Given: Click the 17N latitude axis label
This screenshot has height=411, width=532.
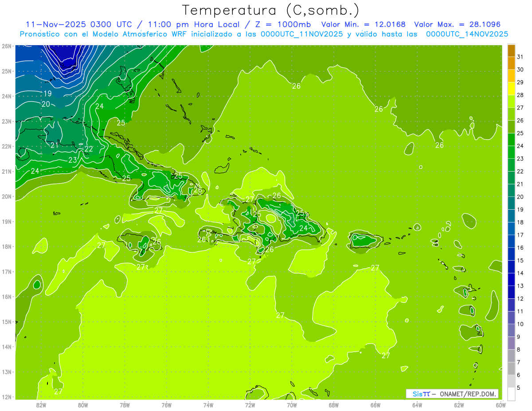Looking at the screenshot, I should (x=6, y=271).
